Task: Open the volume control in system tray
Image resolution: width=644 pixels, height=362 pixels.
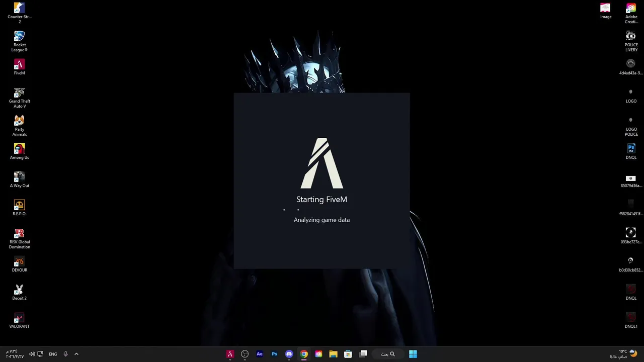Action: [x=32, y=354]
